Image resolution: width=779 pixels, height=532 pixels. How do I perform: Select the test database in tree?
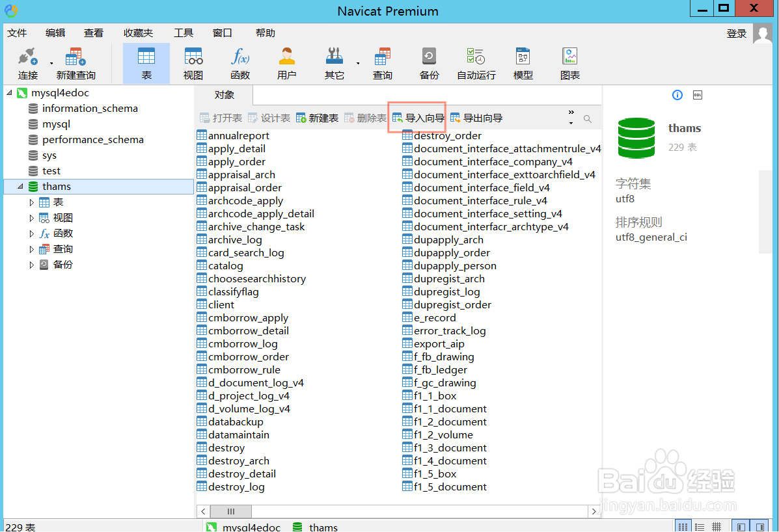(51, 170)
